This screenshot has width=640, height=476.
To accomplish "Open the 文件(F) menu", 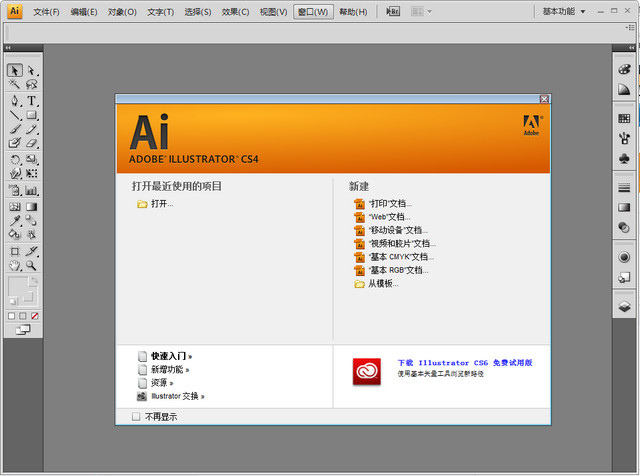I will click(x=46, y=12).
